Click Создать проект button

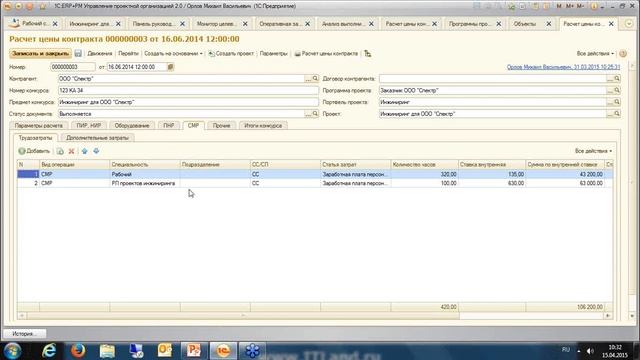tap(231, 53)
